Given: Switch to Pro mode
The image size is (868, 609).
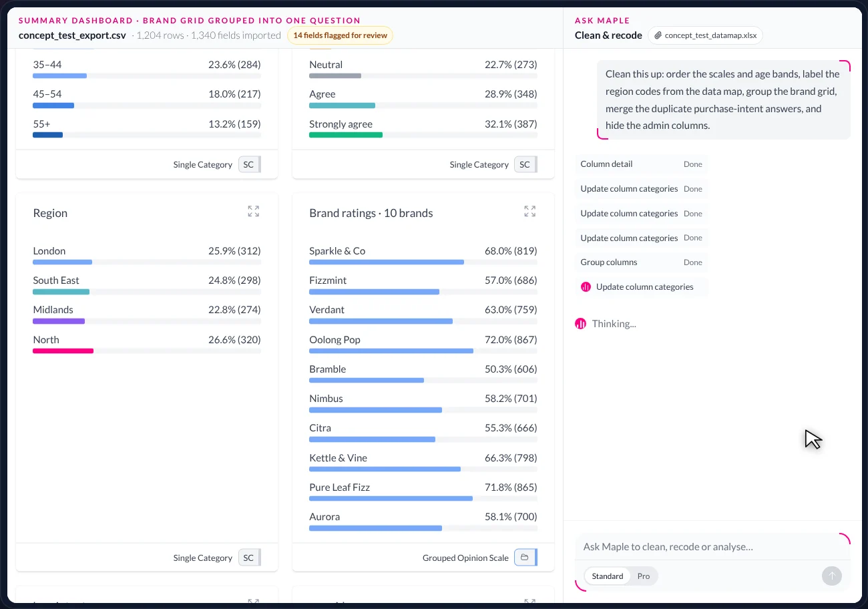Looking at the screenshot, I should [x=644, y=576].
